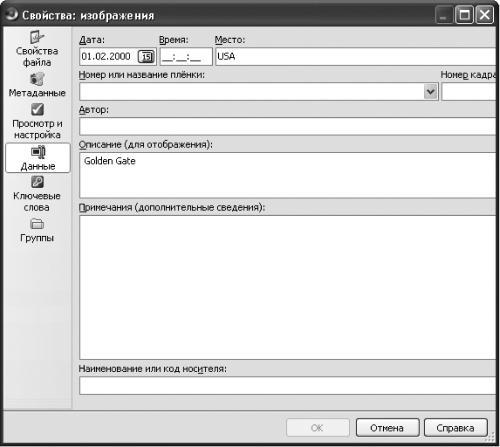Click the Отмена button

click(387, 428)
